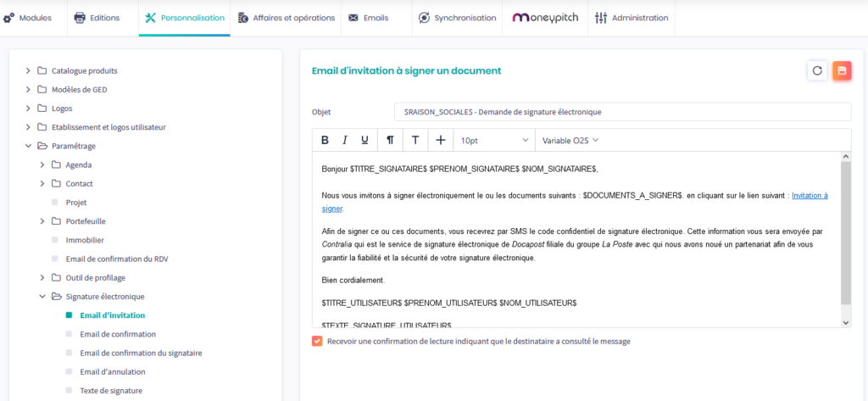Viewport: 868px width, 401px height.
Task: Select Email d'annulation in the tree
Action: [x=112, y=371]
